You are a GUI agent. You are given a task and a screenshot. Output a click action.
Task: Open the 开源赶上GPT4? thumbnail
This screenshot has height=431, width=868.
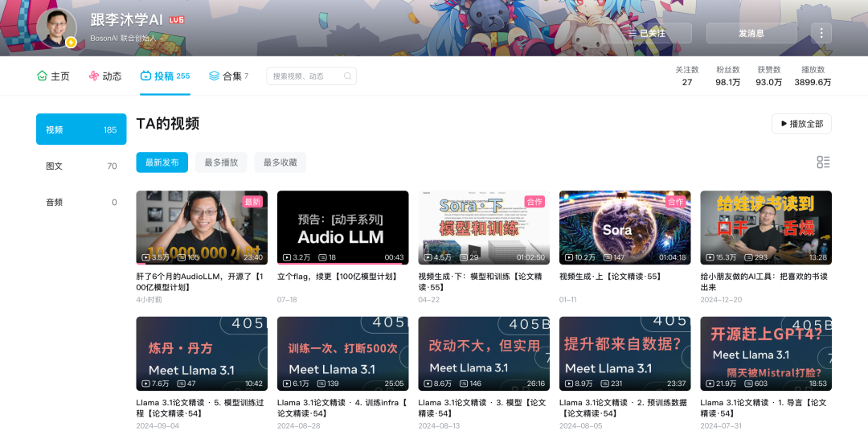coord(766,354)
